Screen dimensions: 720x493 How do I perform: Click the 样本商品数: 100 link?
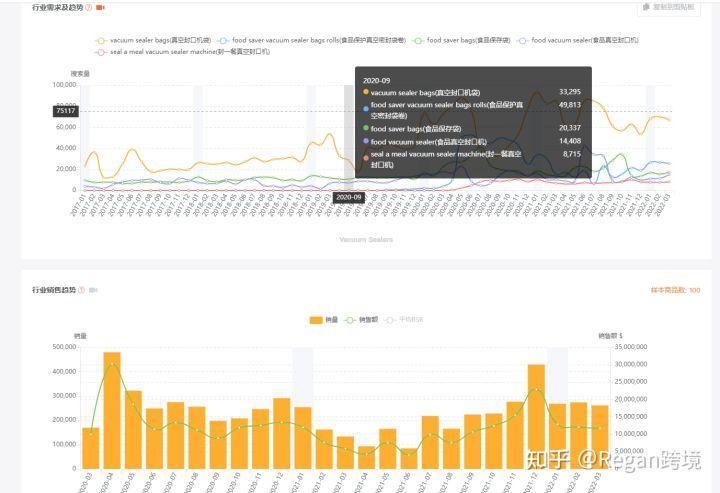(675, 290)
